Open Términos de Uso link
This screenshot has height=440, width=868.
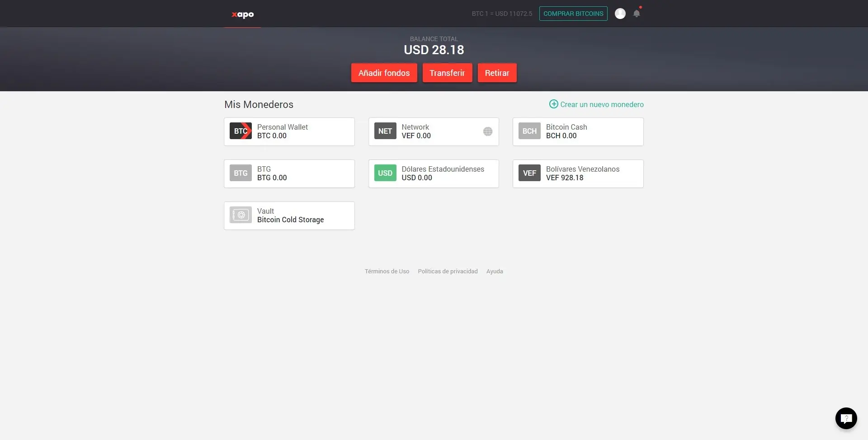(387, 271)
